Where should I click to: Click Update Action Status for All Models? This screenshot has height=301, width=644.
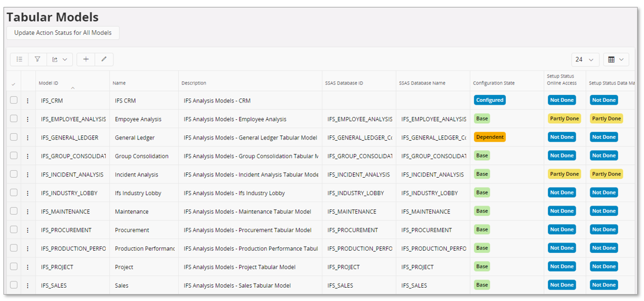63,33
